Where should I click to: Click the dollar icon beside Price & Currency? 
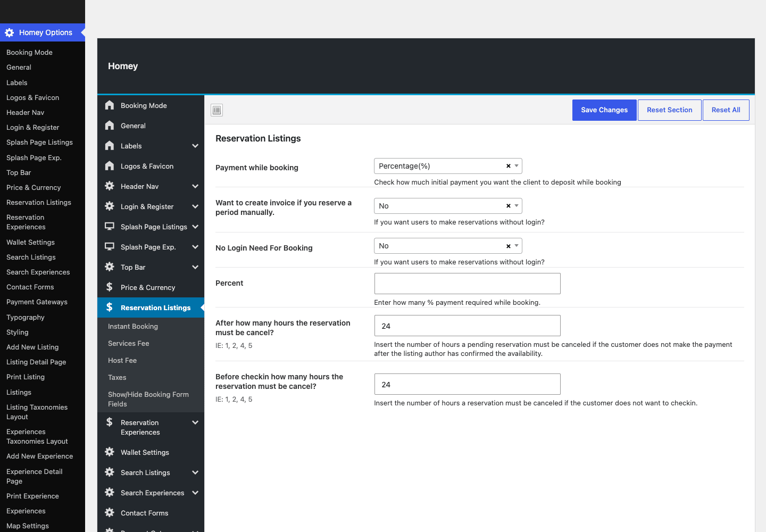point(110,287)
